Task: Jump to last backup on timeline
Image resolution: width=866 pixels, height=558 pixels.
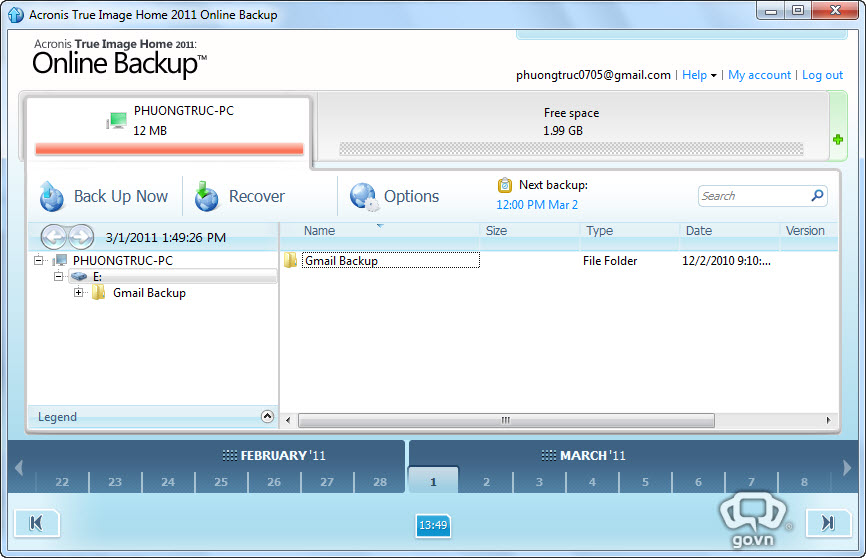Action: pos(828,523)
